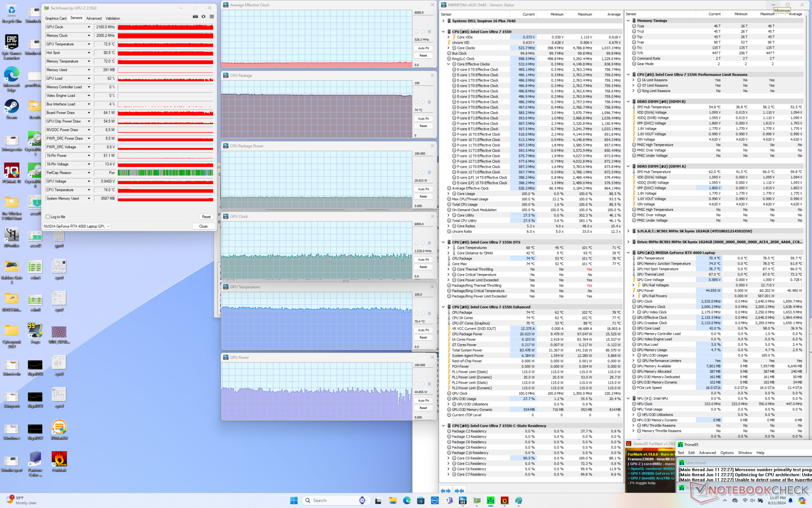Open the GPU Clock sensor dropdown
Screen dimensions: 812x508
[x=89, y=27]
